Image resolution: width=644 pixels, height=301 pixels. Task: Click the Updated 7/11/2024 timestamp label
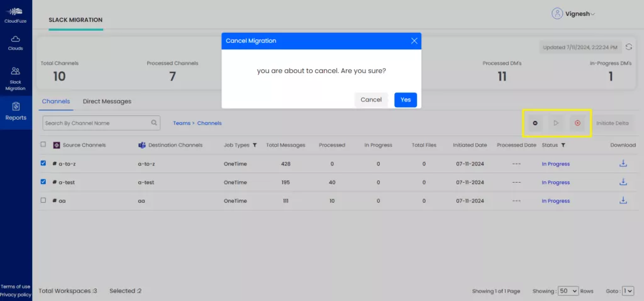pos(580,47)
